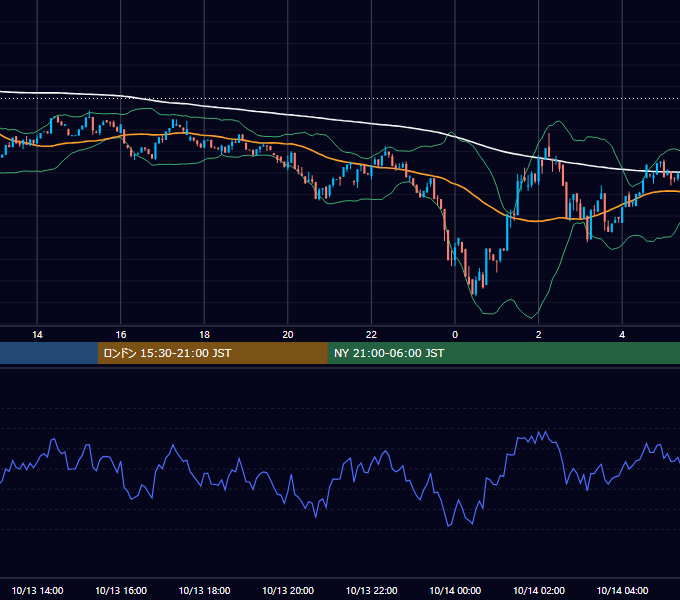Viewport: 680px width, 600px height.
Task: Click the 10/13 14:00 time label
Action: pos(37,590)
